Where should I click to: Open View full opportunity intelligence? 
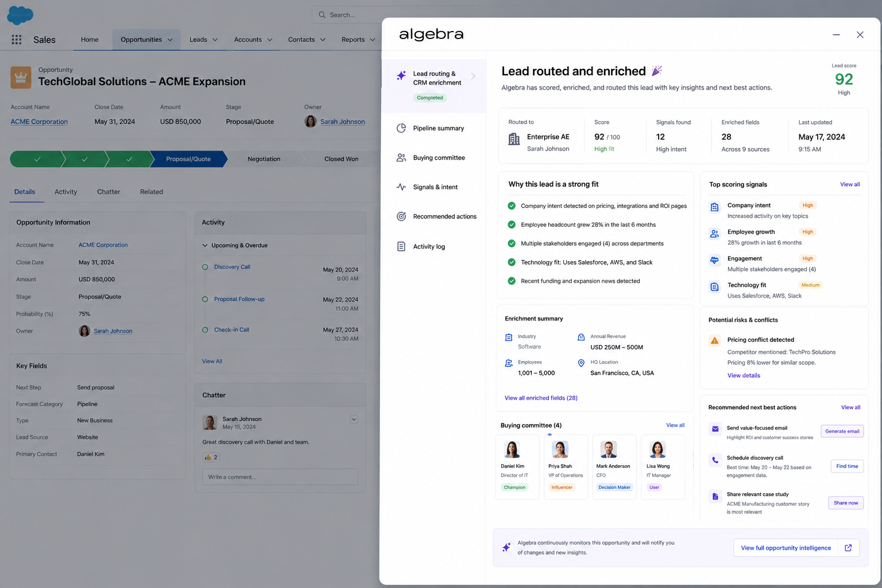(x=796, y=548)
